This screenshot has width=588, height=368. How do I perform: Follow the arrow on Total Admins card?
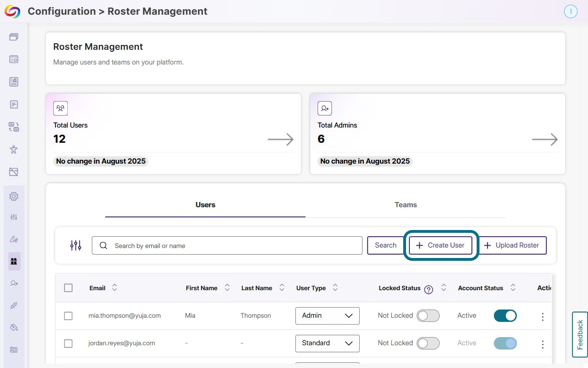point(545,139)
